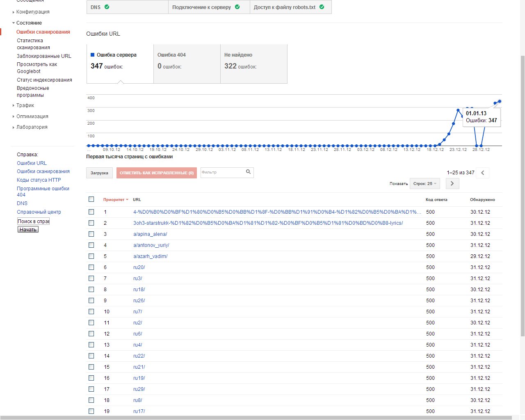Click green checkmark for robots.txt access
The width and height of the screenshot is (525, 420).
click(x=322, y=7)
